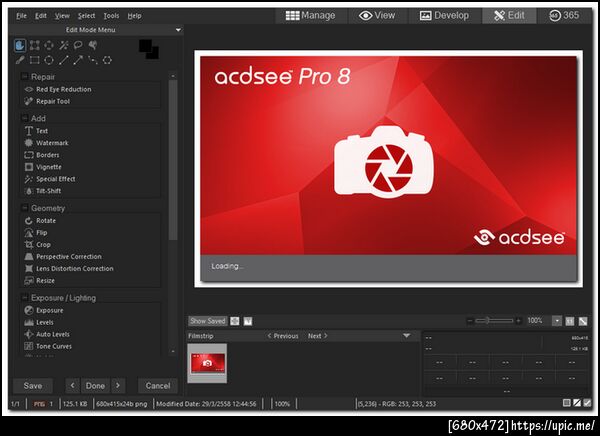Select the paint Brush drawing tool
The image size is (600, 436).
point(20,60)
